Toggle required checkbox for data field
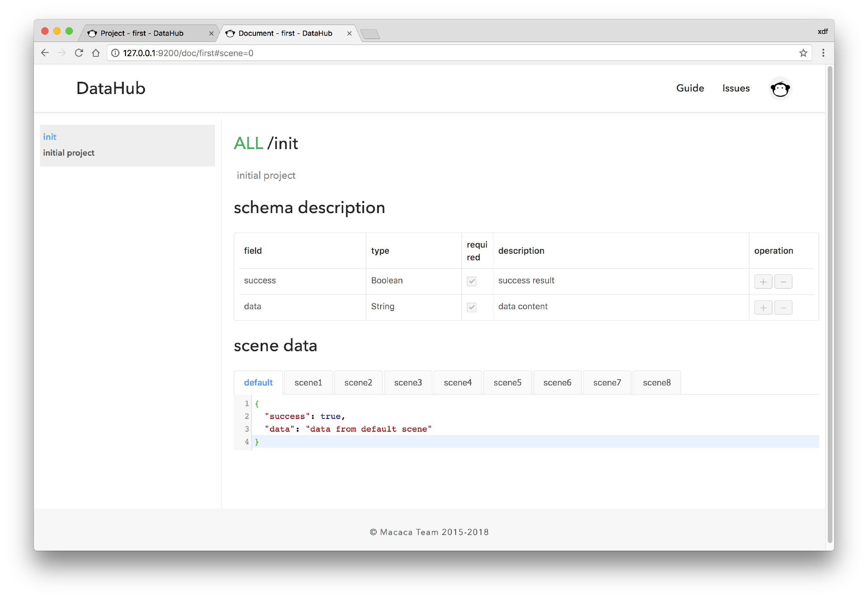The image size is (868, 599). [471, 307]
